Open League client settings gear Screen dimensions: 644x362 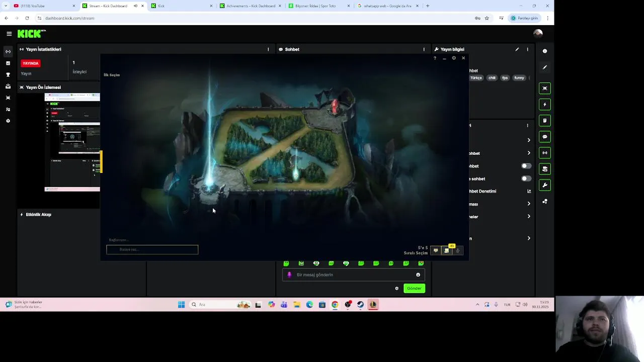[x=454, y=58]
